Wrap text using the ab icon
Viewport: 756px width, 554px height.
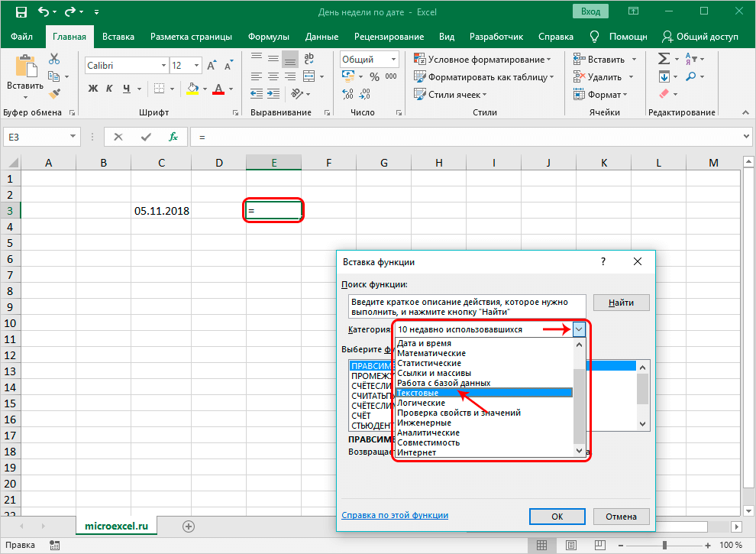pos(309,59)
